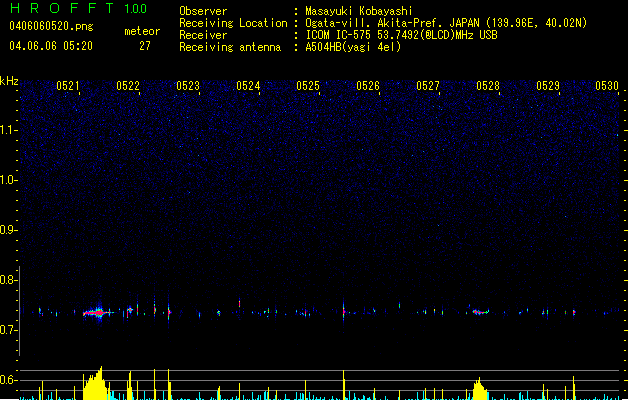The image size is (629, 400).
Task: Click the long meteor echo before 0528
Action: click(x=480, y=312)
